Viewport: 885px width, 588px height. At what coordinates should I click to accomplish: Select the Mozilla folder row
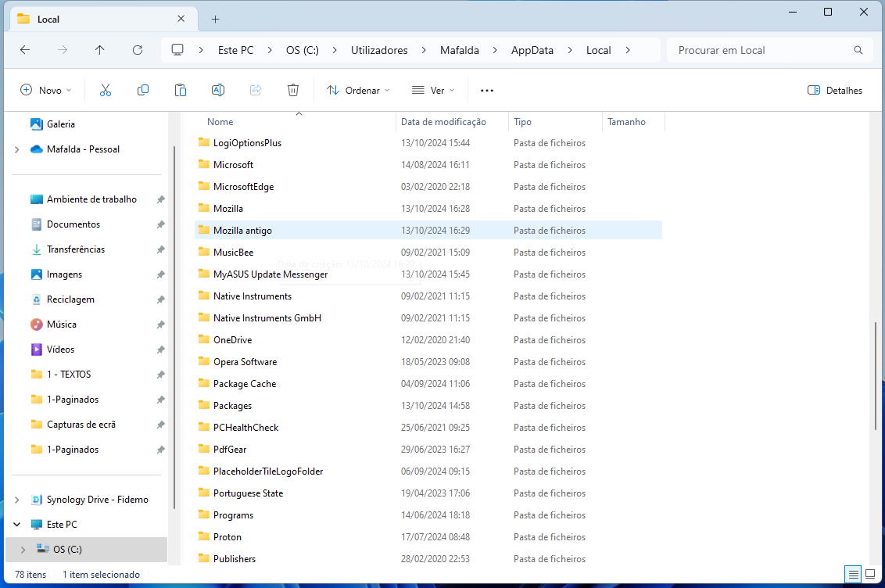pos(428,209)
